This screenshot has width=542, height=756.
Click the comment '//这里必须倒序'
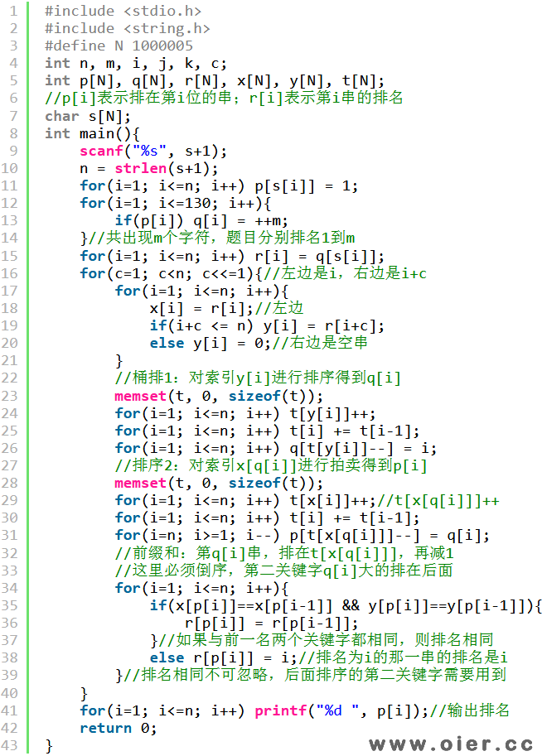(283, 570)
